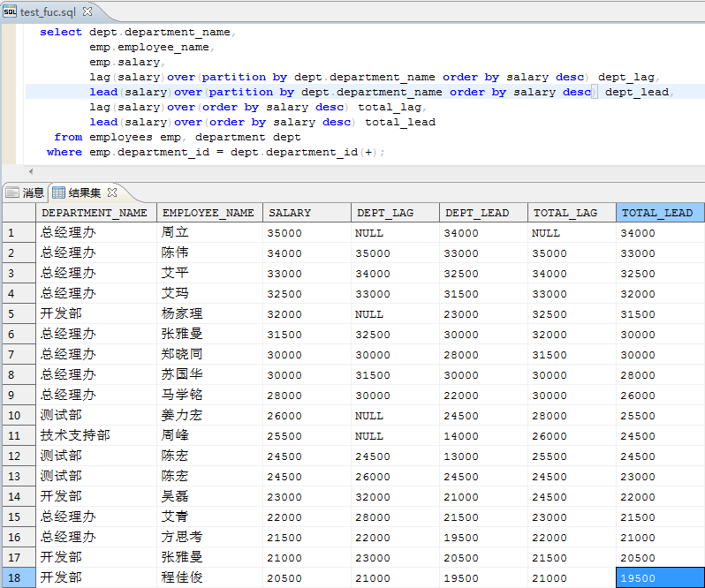Click the SALARY column header

tap(290, 213)
